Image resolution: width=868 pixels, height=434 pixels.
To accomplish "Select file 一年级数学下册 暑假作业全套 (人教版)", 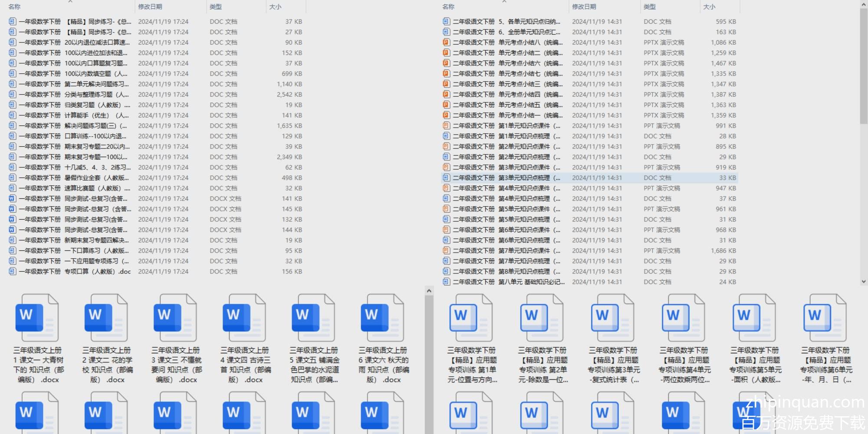I will pos(74,178).
